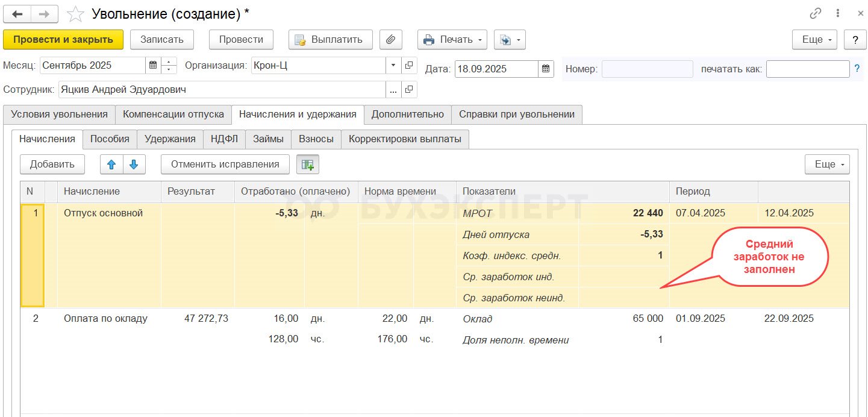Viewport: 868px width, 417px height.
Task: Click the back navigation arrow
Action: point(17,14)
